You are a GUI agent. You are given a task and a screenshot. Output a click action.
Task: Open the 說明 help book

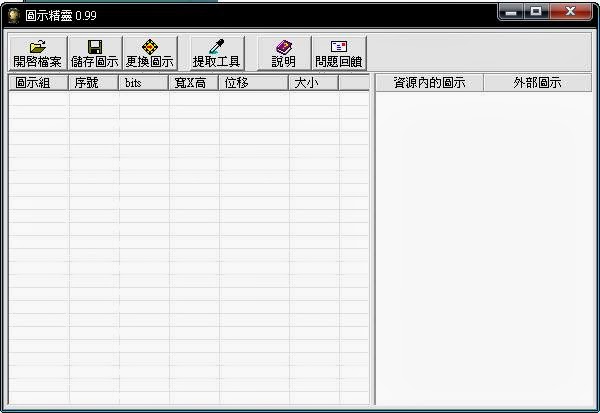tap(284, 53)
